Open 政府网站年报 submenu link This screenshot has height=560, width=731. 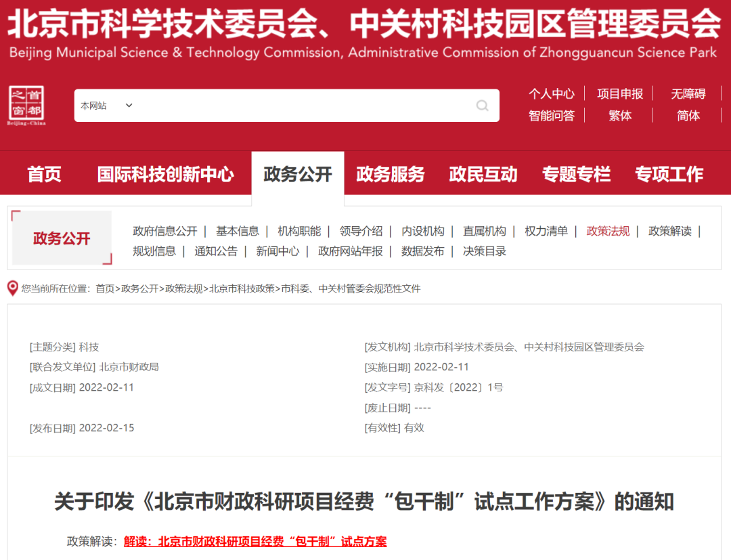350,251
